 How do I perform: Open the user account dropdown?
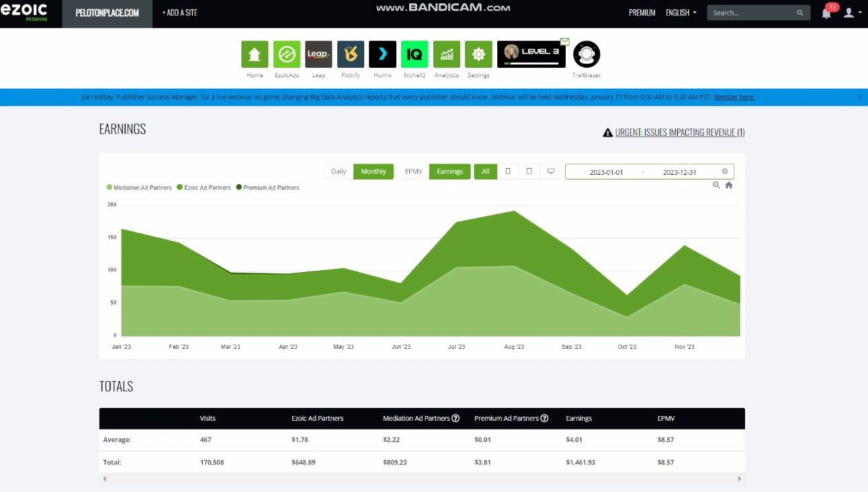[x=852, y=13]
